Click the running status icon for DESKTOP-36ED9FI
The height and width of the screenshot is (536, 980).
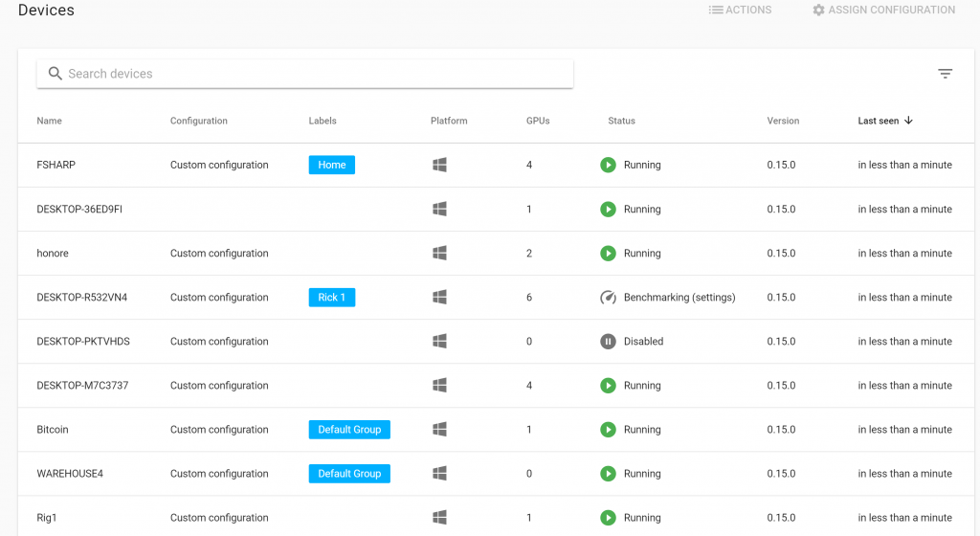coord(608,210)
